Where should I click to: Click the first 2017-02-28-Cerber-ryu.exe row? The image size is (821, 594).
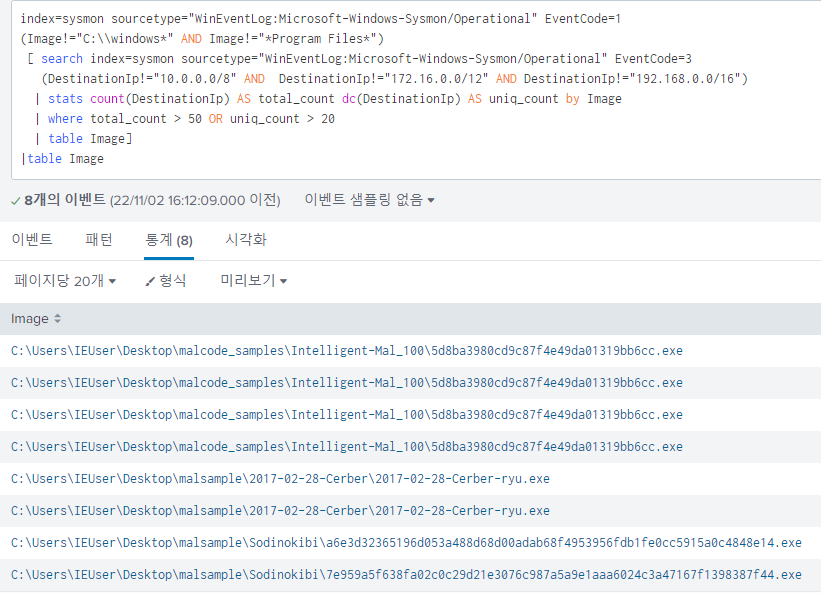tap(410, 479)
